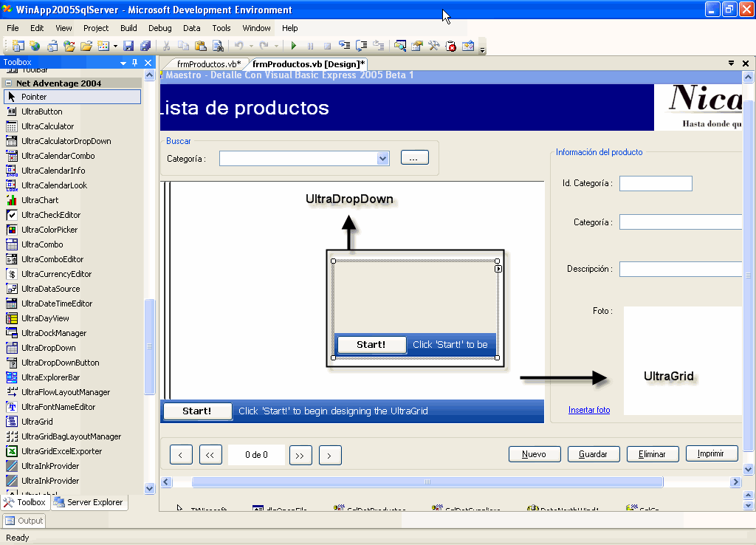Open the UltraDropDown smart tag arrow
The image size is (756, 545).
click(498, 269)
